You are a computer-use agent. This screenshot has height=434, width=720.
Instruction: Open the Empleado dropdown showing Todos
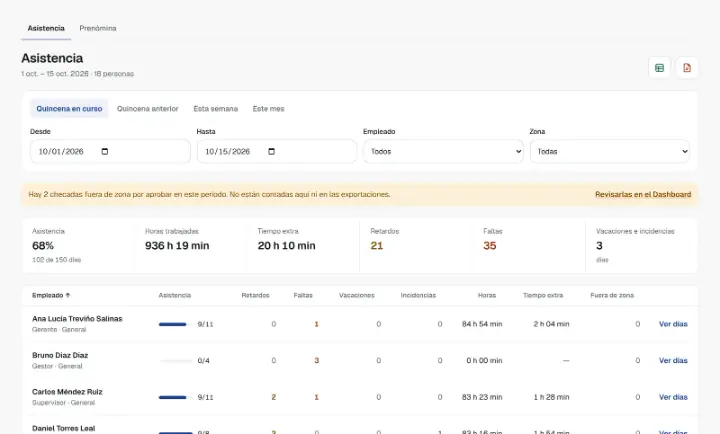pos(443,152)
